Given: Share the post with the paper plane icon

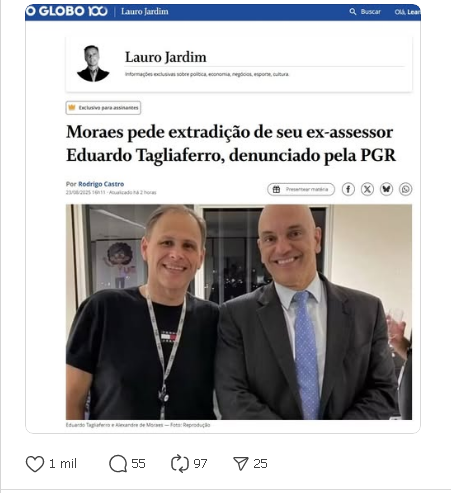Looking at the screenshot, I should [241, 464].
